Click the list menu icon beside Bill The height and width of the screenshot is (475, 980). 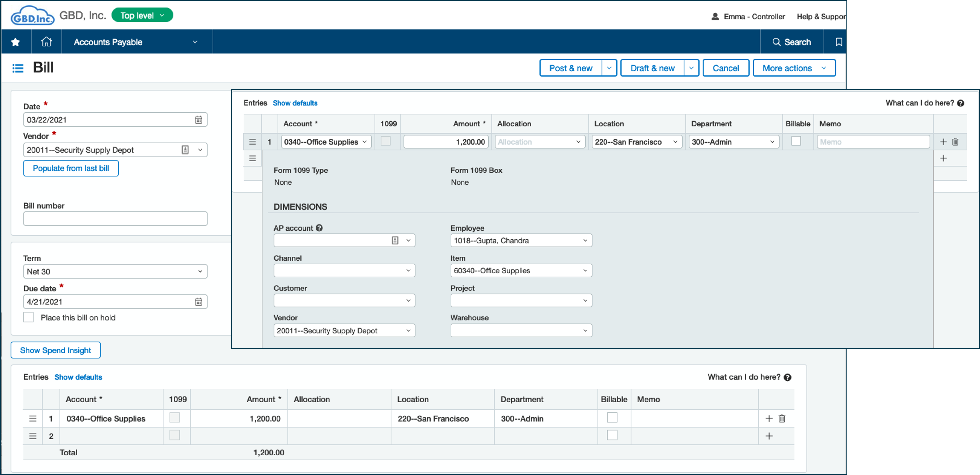(18, 68)
